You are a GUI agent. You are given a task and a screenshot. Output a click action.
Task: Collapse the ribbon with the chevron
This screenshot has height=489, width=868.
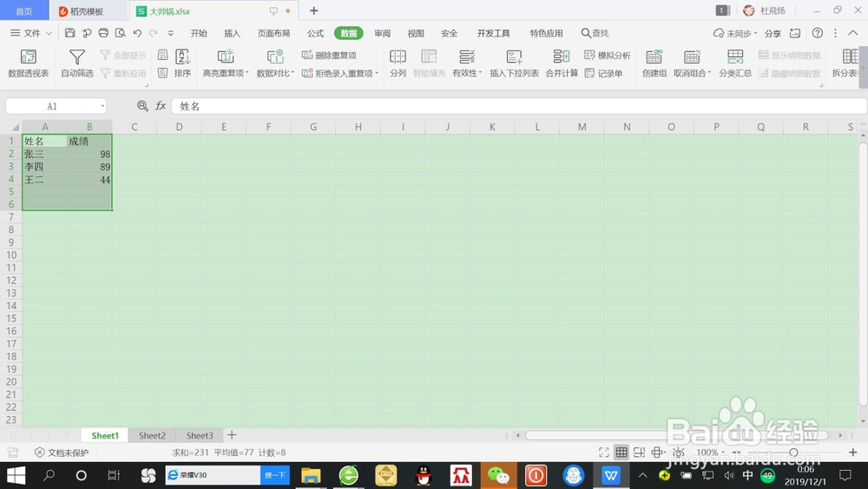[853, 33]
